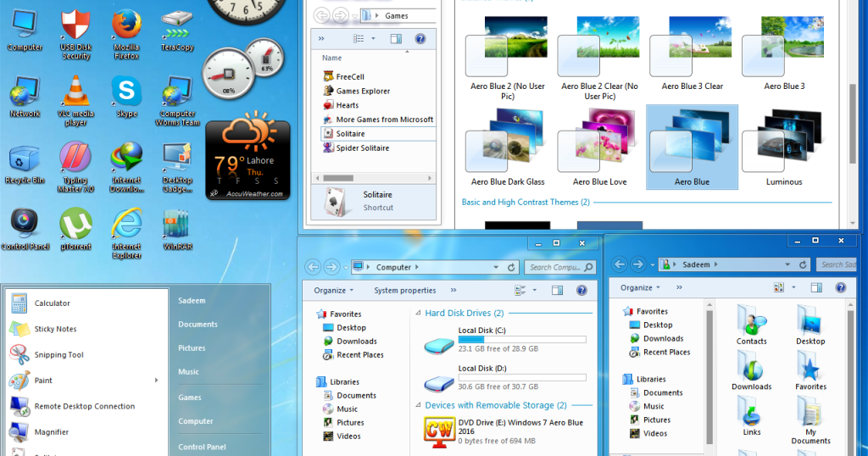Click the AccuWeather Lahore weather gadget
Screen dimensions: 868x456
click(x=248, y=157)
